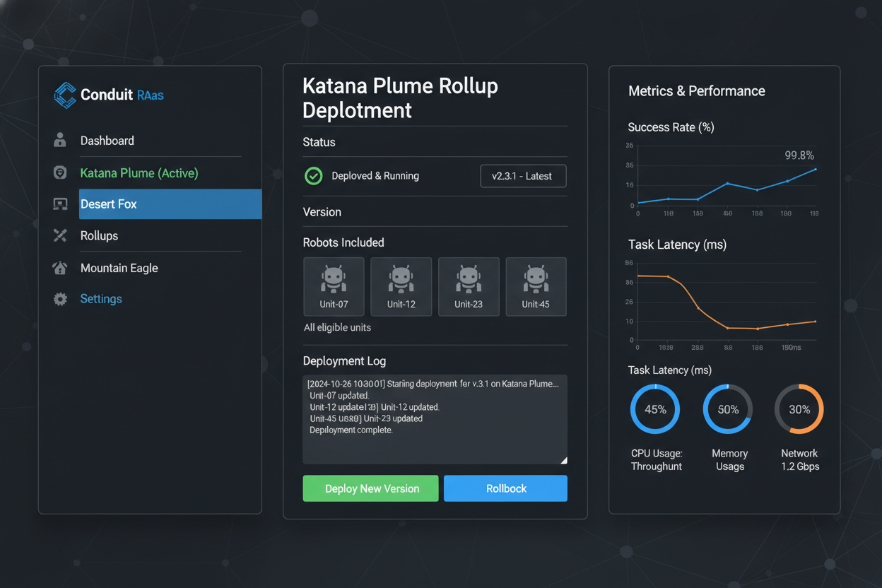Collapse the Robots Included section
Screen dimensions: 882x588
[x=345, y=242]
